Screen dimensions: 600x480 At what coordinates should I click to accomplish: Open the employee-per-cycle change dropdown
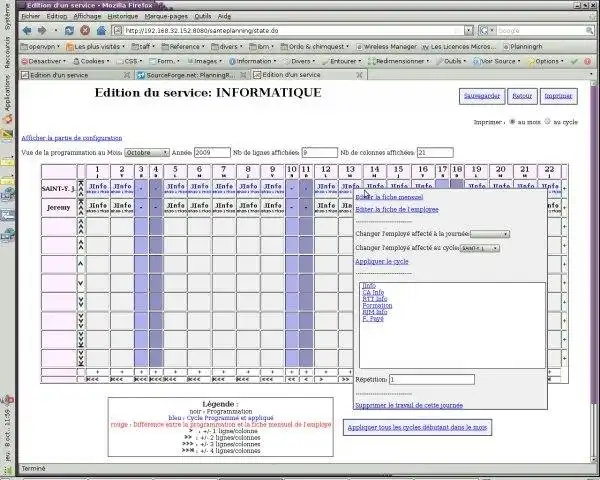(479, 248)
